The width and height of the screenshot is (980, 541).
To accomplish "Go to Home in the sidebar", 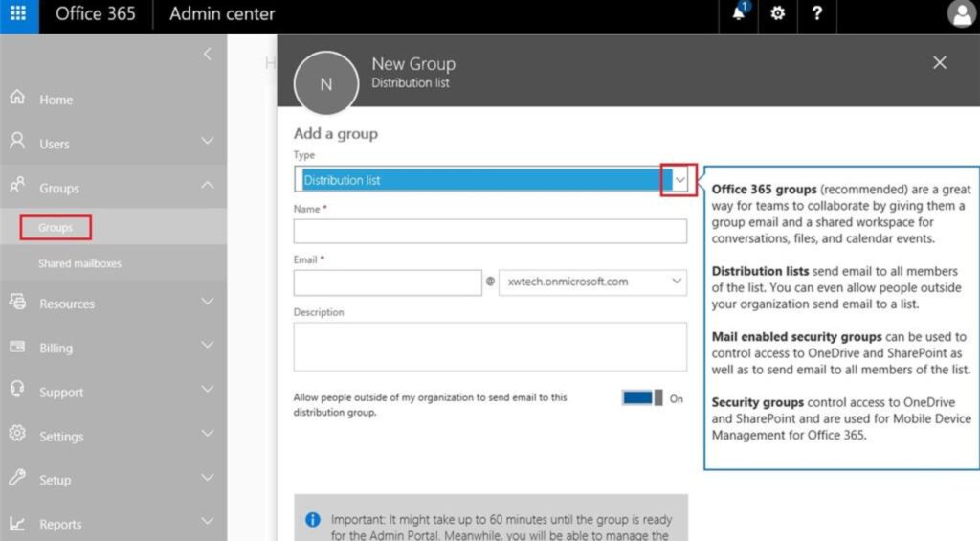I will coord(56,101).
